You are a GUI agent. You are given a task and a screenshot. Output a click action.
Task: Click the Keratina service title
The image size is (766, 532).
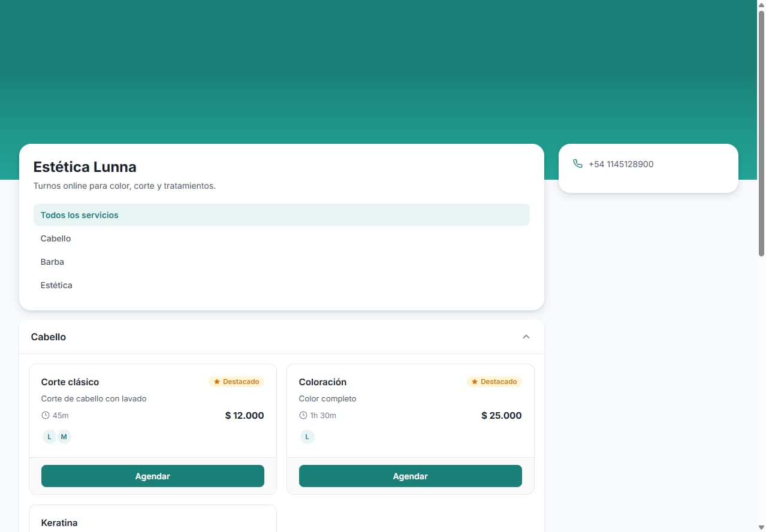(x=59, y=523)
